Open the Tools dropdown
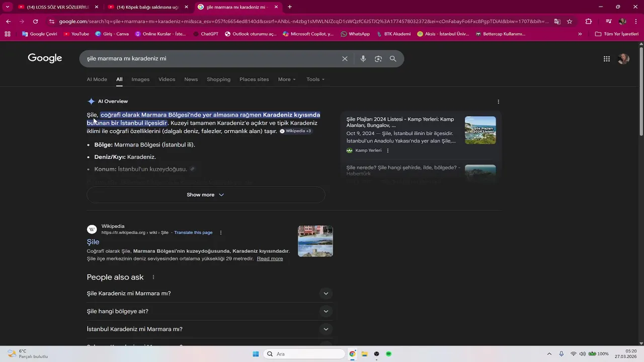 click(315, 79)
